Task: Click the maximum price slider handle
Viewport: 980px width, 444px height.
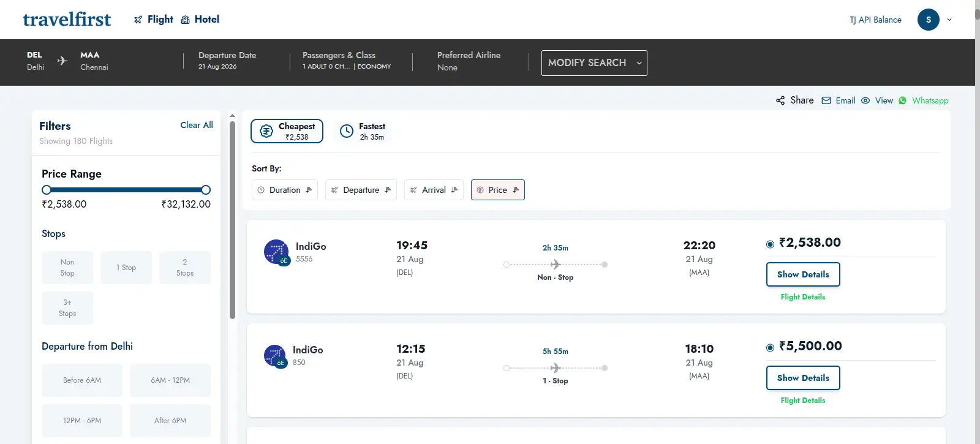Action: click(206, 190)
